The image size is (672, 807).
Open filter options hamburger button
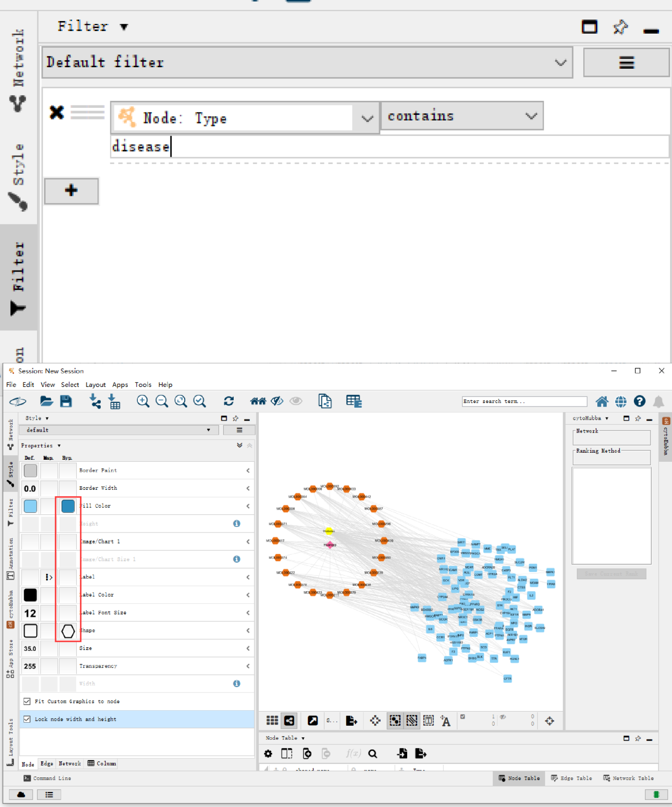point(626,62)
